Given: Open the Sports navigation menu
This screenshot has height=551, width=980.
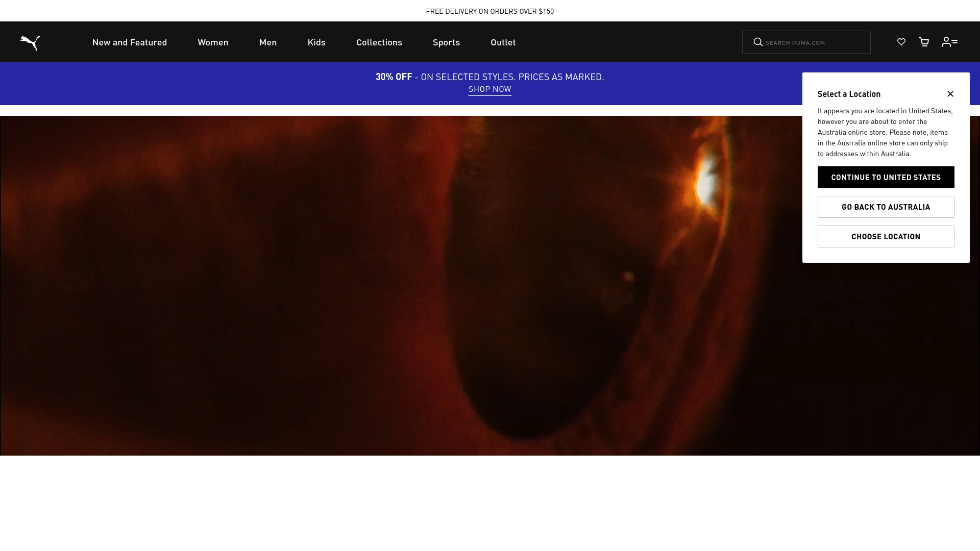Looking at the screenshot, I should tap(446, 42).
